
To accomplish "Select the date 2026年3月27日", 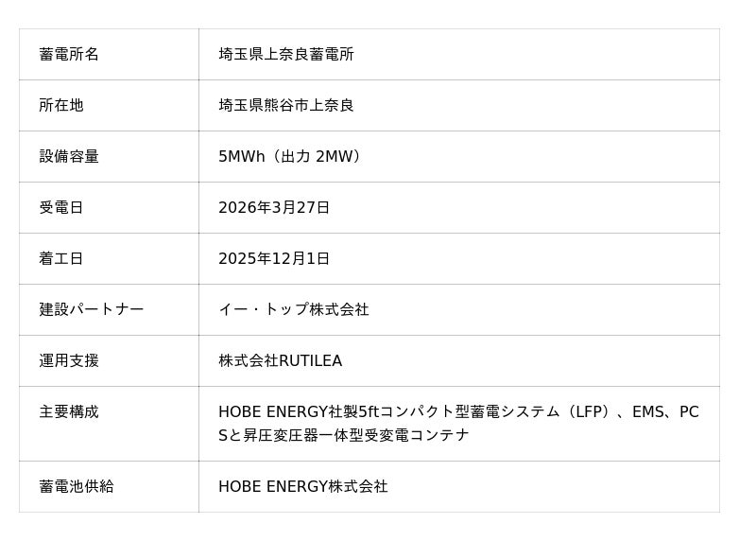I will coord(274,207).
